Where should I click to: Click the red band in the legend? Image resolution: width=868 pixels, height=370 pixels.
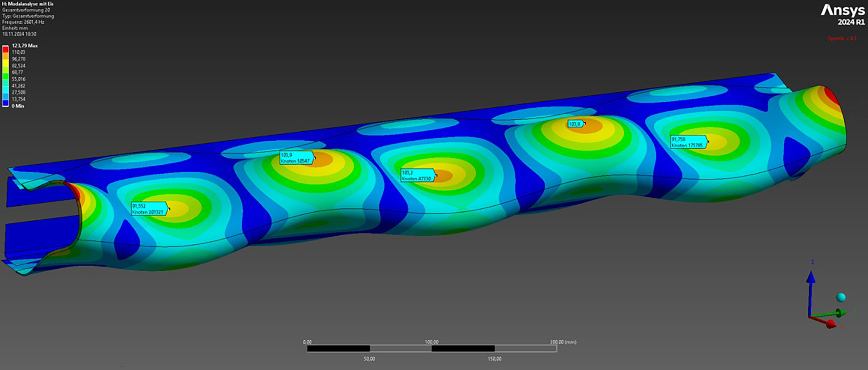[6, 50]
